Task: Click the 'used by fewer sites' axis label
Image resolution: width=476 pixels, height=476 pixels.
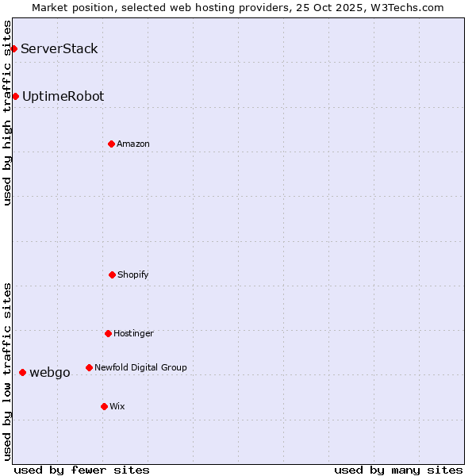Action: [82, 470]
